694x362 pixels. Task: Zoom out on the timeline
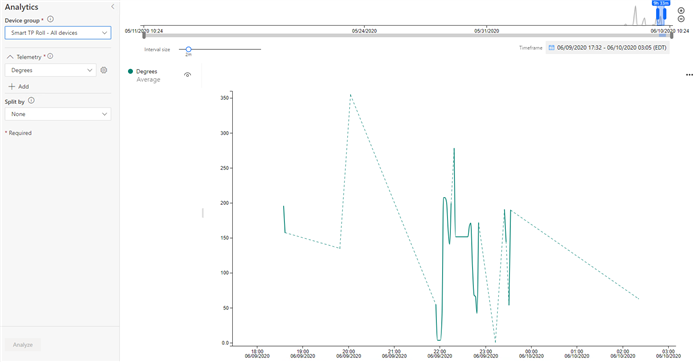(681, 19)
